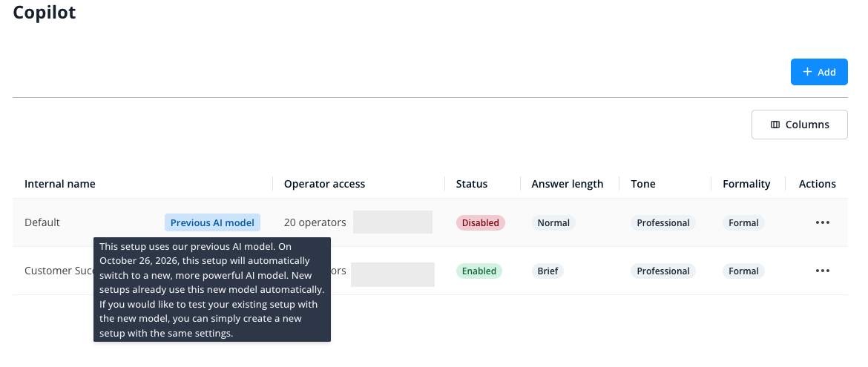Image resolution: width=868 pixels, height=367 pixels.
Task: Click Professional tone in Enabled row
Action: [663, 271]
